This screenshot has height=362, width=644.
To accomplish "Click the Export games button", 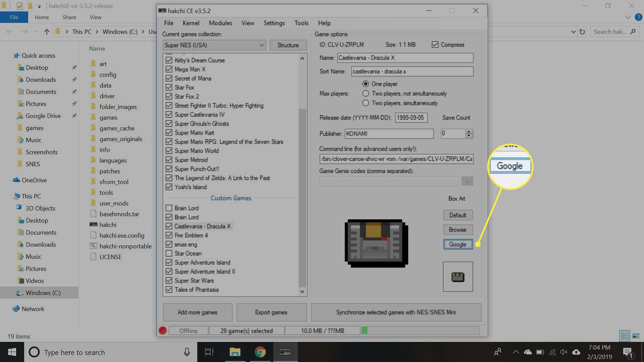I will [271, 312].
